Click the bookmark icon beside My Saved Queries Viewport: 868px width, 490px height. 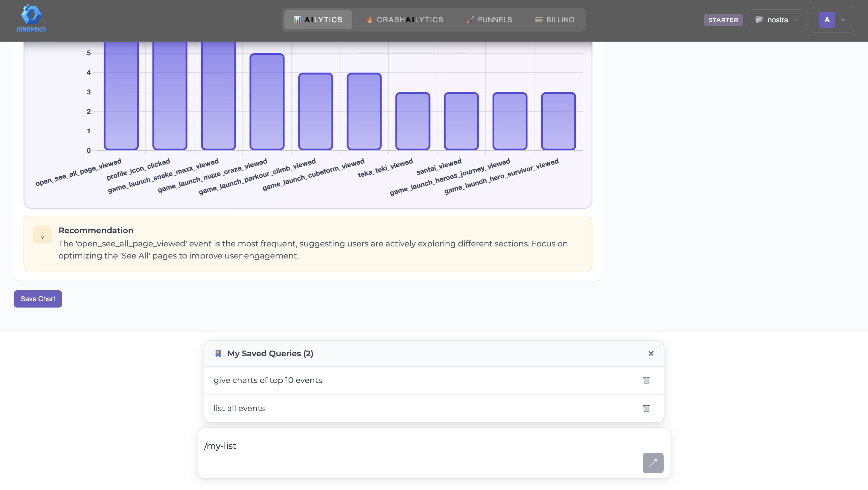pyautogui.click(x=218, y=353)
